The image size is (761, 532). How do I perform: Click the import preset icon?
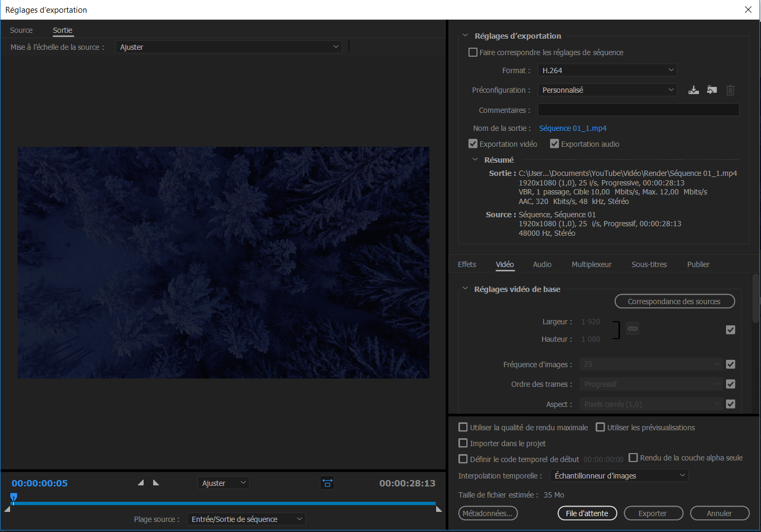click(x=712, y=90)
